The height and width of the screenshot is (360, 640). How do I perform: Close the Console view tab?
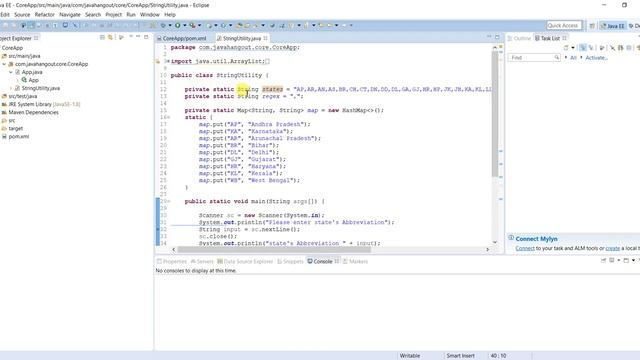pos(337,261)
